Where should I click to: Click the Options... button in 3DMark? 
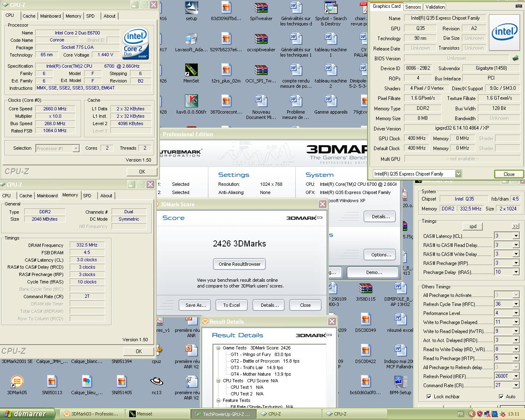[x=381, y=255]
